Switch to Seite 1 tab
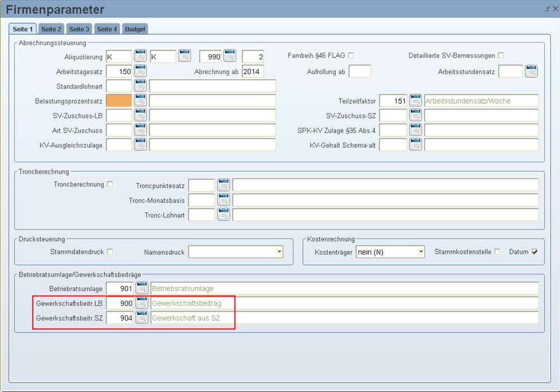This screenshot has height=392, width=560. [22, 29]
